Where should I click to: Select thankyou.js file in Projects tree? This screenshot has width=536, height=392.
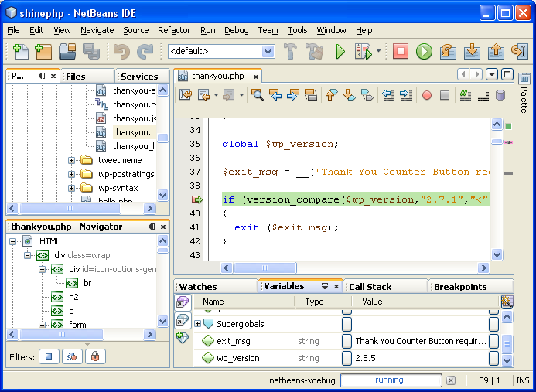click(x=133, y=118)
